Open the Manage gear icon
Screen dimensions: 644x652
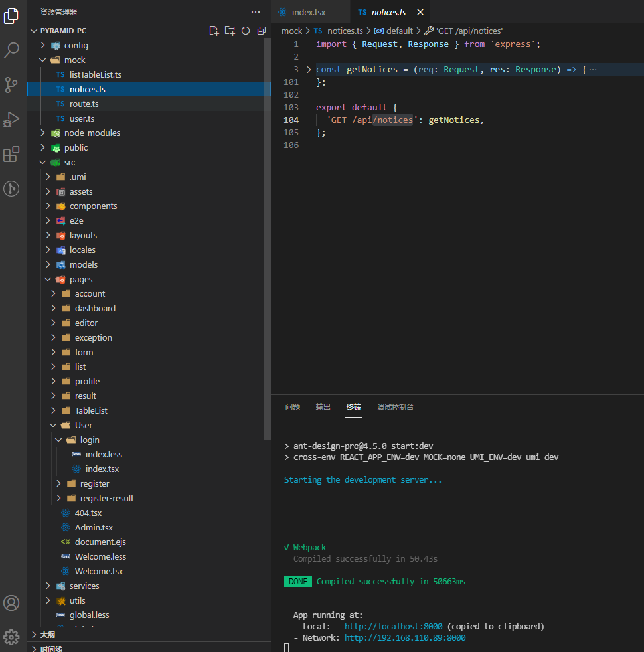pos(11,637)
